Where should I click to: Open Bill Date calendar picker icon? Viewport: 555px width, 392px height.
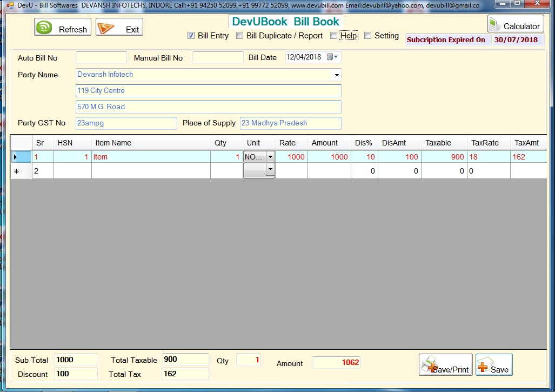pyautogui.click(x=330, y=57)
